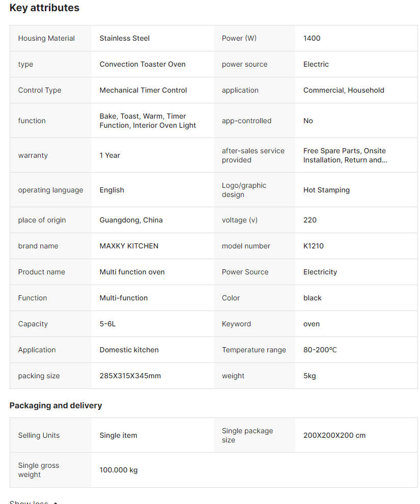Viewport: 420px width, 504px height.
Task: Select the Stainless Steel housing material value
Action: [x=124, y=38]
